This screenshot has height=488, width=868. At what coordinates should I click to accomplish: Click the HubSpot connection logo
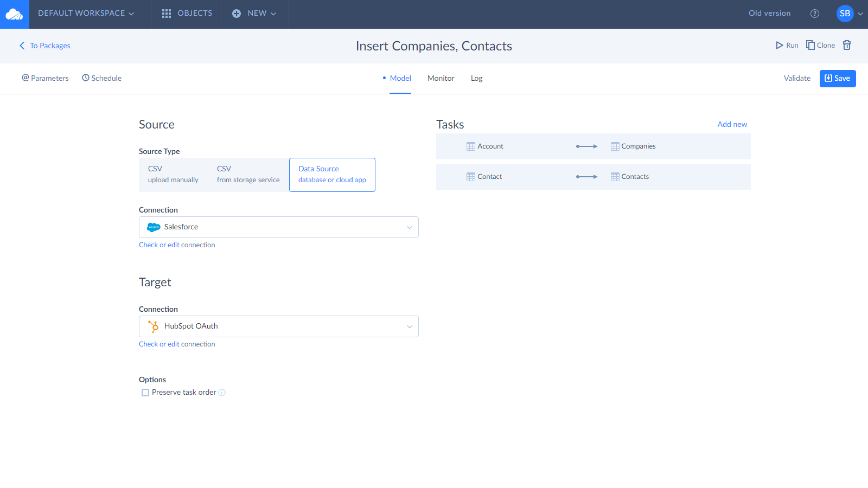[x=154, y=326]
